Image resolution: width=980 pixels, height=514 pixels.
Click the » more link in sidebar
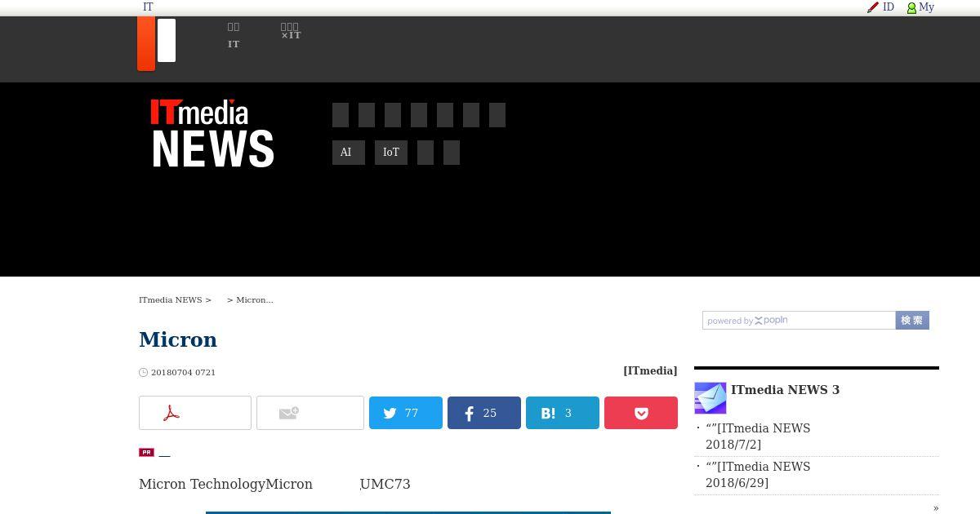[936, 507]
